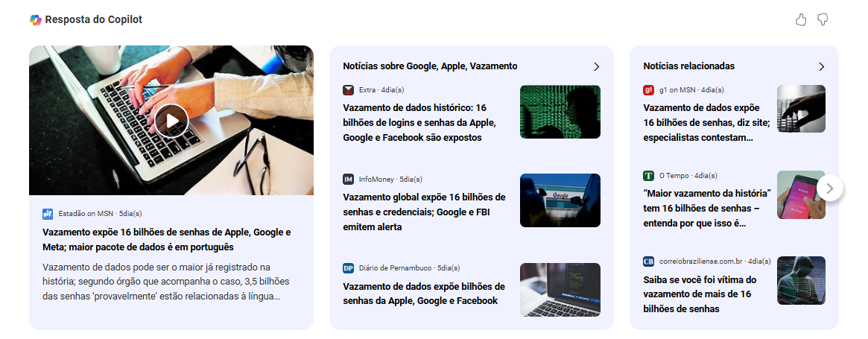Open O Tempo Instagram phone thumbnail

[x=801, y=194]
